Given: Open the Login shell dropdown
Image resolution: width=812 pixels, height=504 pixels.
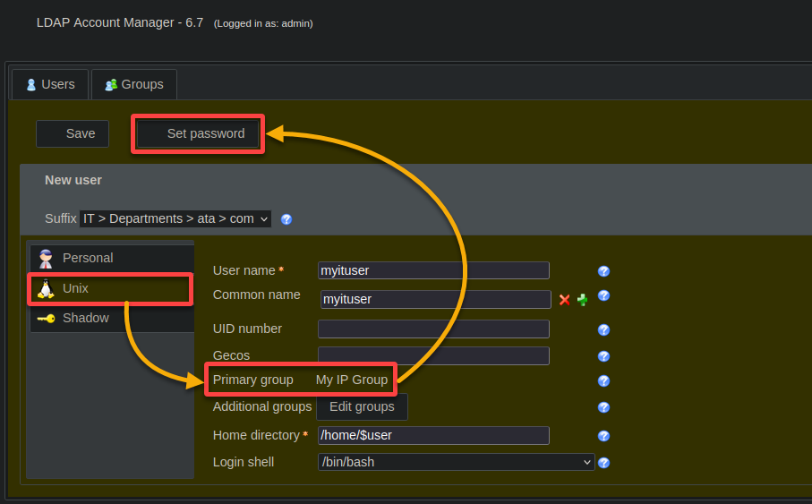Looking at the screenshot, I should coord(457,462).
